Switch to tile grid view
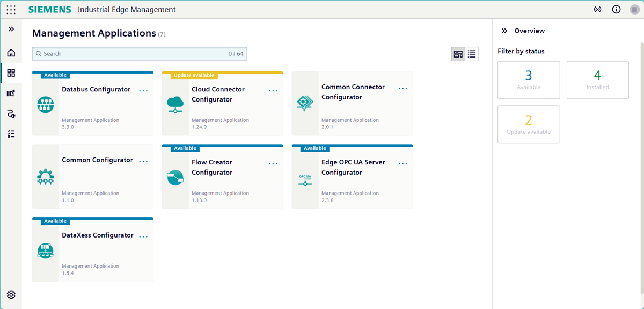Viewport: 644px width, 309px height. coord(458,54)
